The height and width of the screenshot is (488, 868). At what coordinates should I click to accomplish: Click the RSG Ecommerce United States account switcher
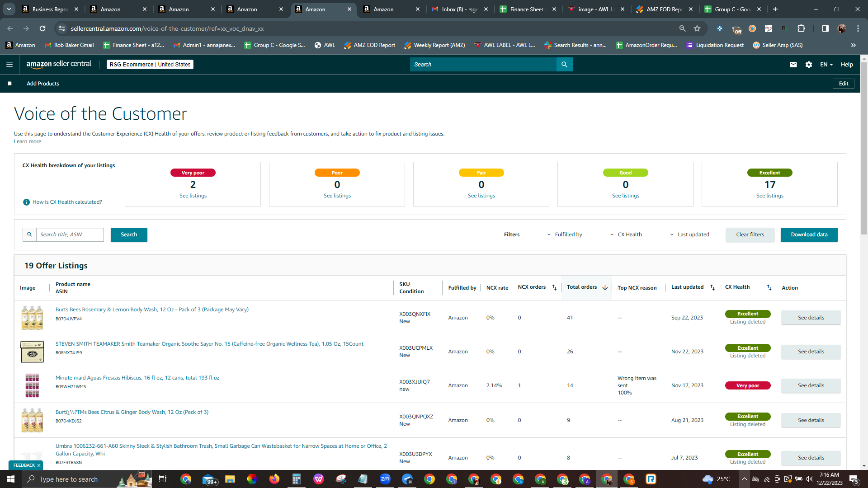(150, 65)
